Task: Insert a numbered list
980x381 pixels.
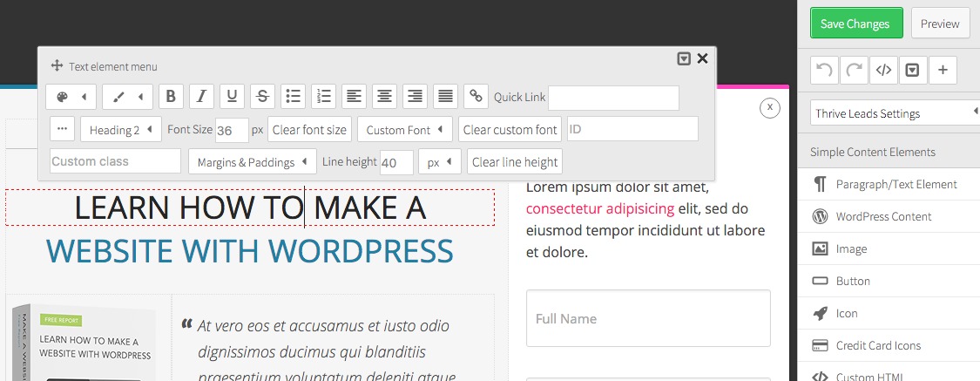Action: tap(323, 97)
